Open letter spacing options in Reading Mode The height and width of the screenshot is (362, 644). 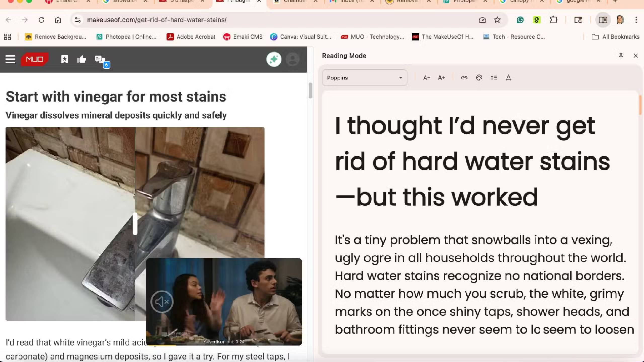click(508, 78)
